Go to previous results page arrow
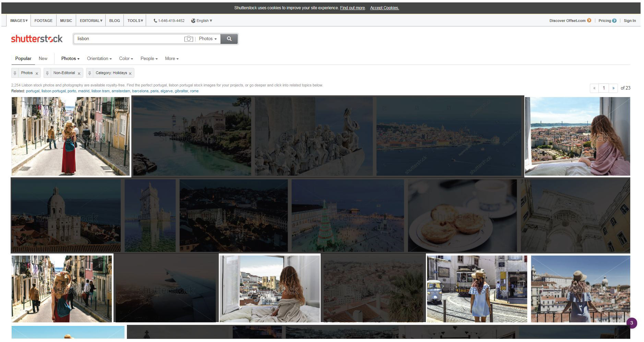 coord(594,88)
